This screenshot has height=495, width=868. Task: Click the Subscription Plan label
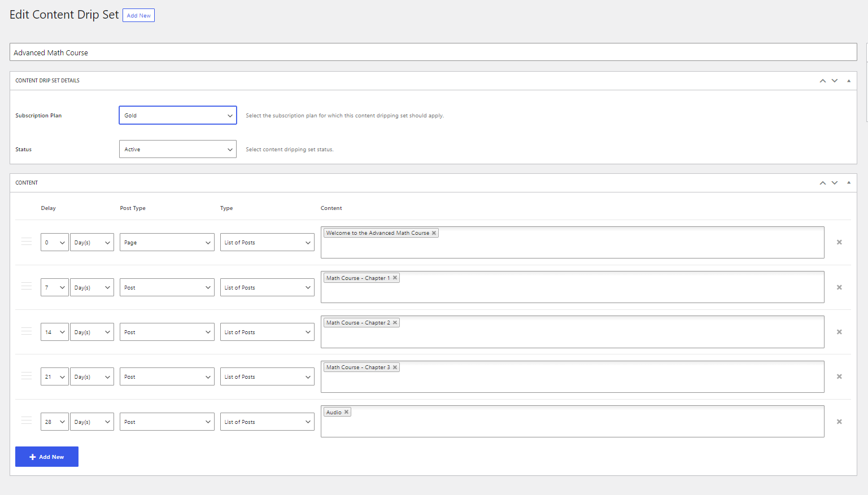pos(38,116)
